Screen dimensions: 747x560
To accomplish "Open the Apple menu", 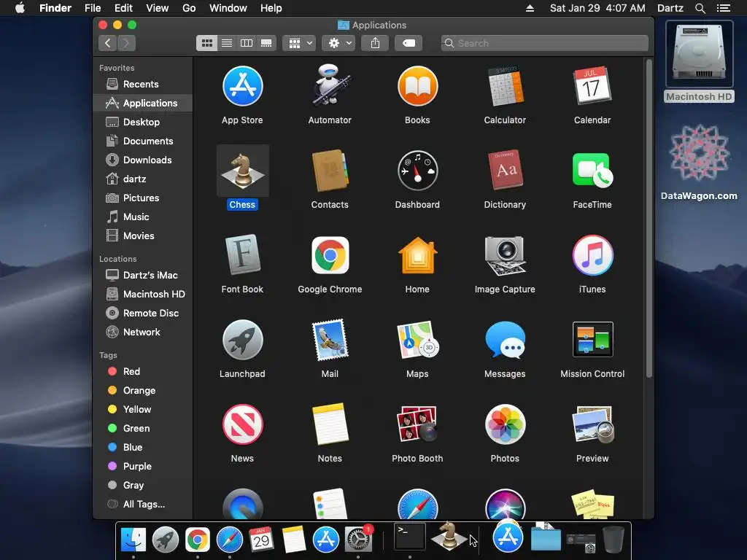I will pos(20,8).
